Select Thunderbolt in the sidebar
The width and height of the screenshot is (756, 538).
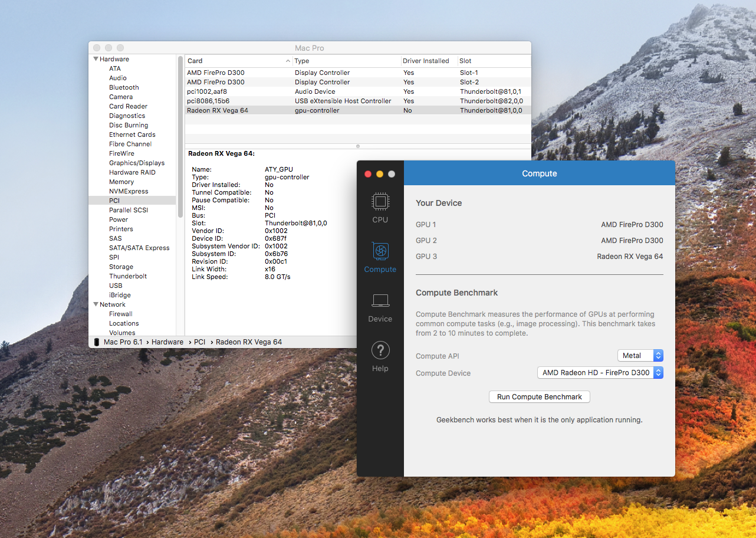click(128, 276)
